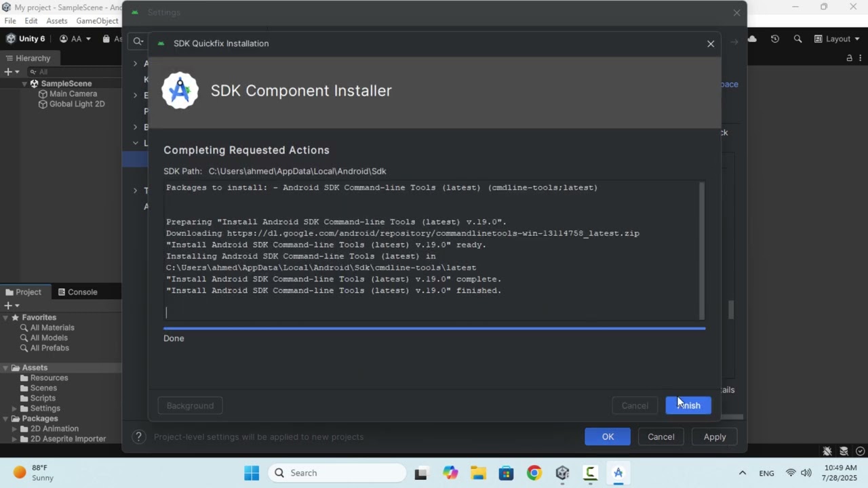Click the log output scrollbar in installer

pyautogui.click(x=701, y=251)
